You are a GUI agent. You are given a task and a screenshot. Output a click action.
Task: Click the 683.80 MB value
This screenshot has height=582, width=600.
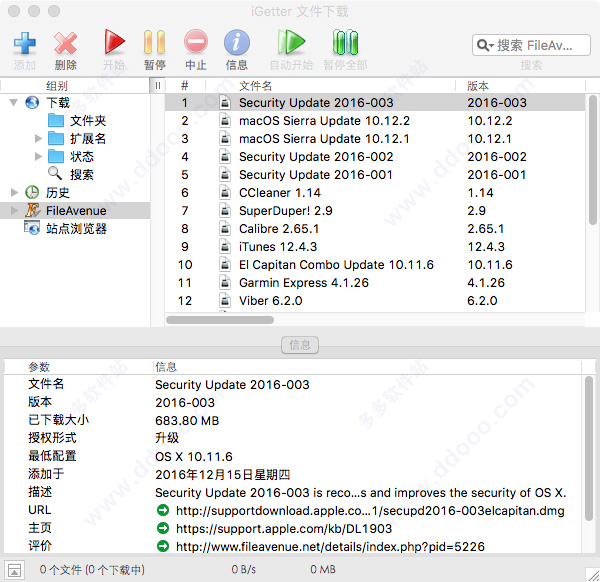(x=187, y=421)
